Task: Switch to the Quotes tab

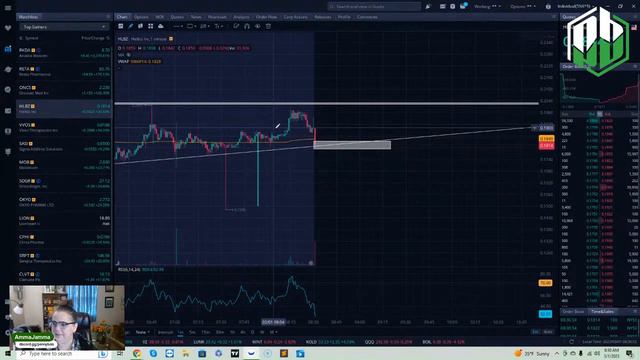Action: click(x=177, y=17)
